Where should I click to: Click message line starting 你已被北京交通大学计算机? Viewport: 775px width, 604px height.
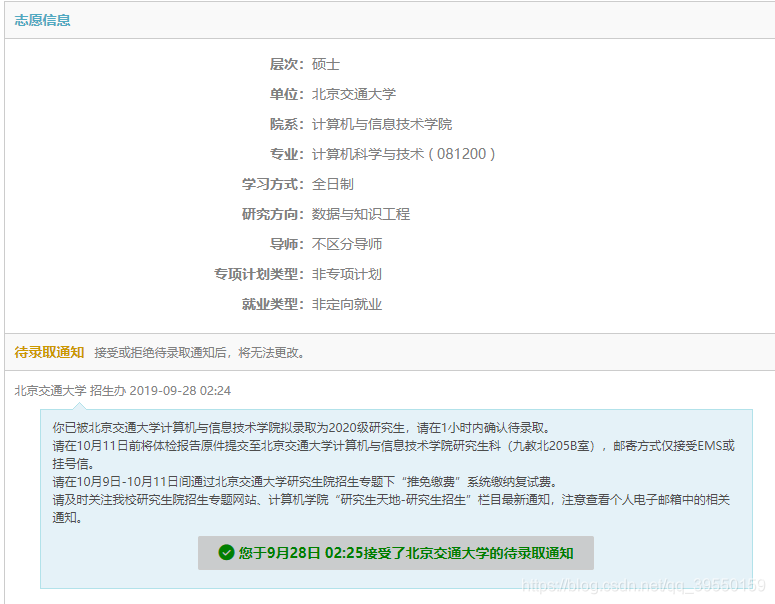(x=301, y=428)
